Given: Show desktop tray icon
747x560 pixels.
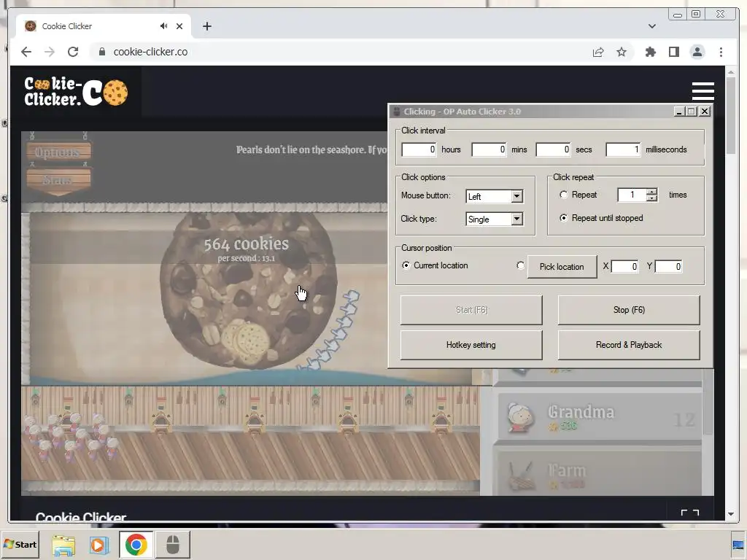Looking at the screenshot, I should coord(738,545).
